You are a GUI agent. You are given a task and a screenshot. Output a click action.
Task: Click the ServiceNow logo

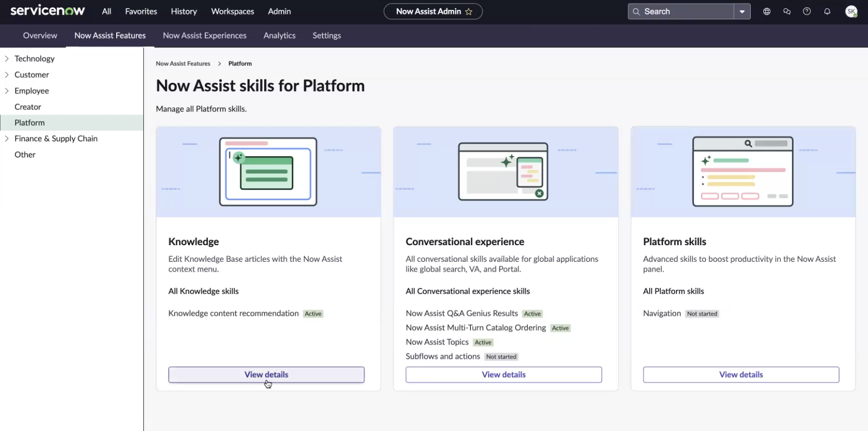click(x=47, y=11)
